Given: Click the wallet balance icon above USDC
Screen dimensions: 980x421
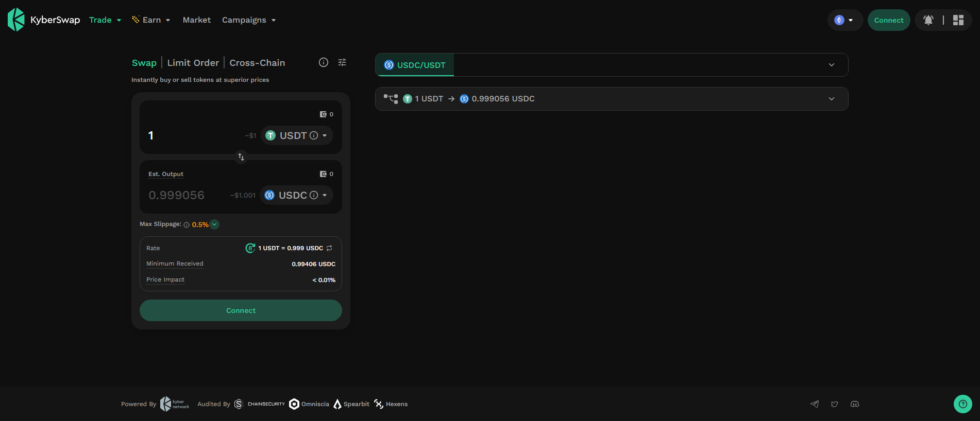Looking at the screenshot, I should pos(323,174).
